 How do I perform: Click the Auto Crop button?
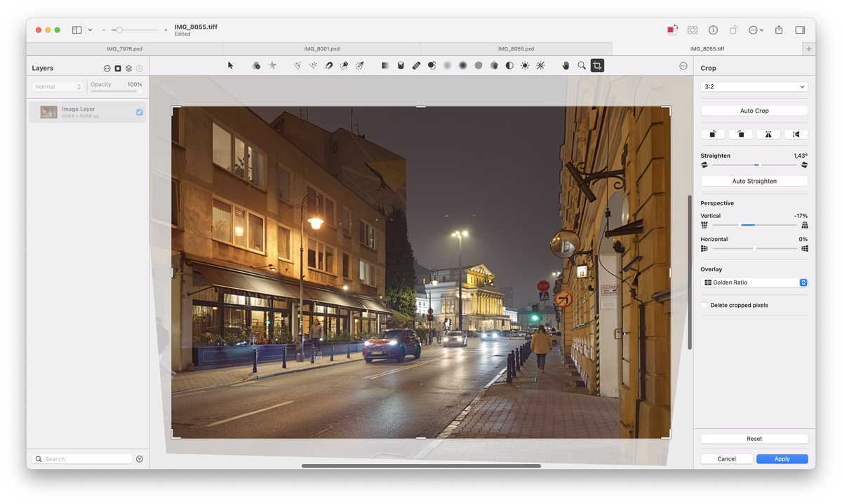[x=754, y=111]
